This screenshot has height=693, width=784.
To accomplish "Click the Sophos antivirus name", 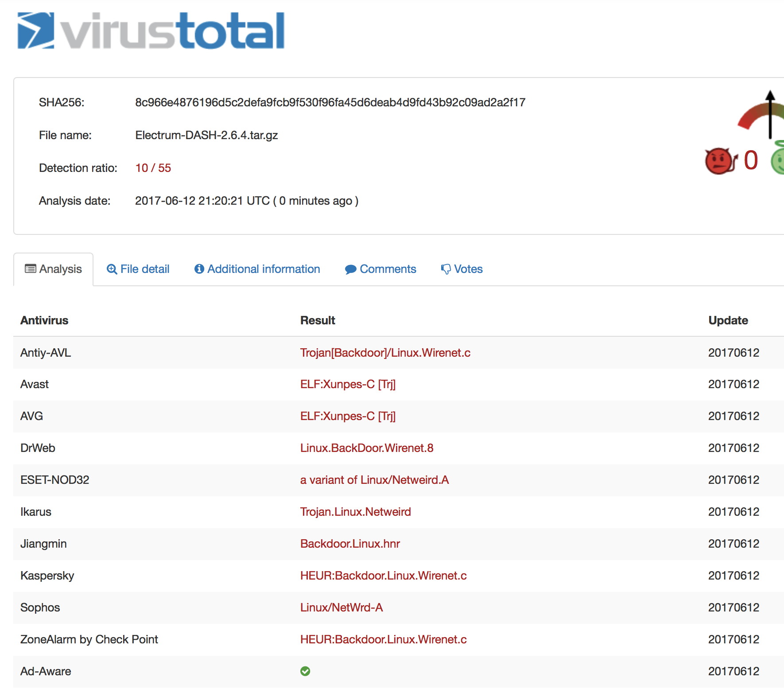I will click(x=40, y=607).
